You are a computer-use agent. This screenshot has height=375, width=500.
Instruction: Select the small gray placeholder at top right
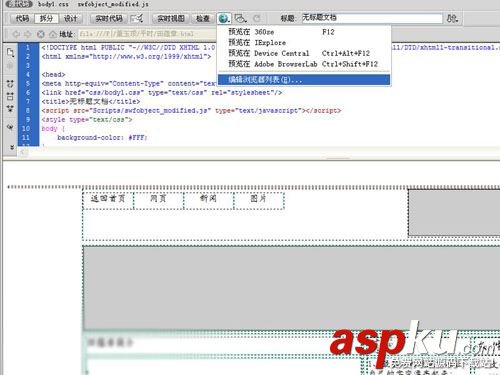[x=454, y=213]
